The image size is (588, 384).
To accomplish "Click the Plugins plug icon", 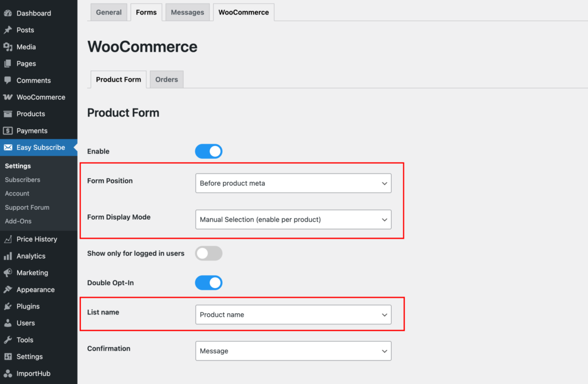I will (x=8, y=306).
